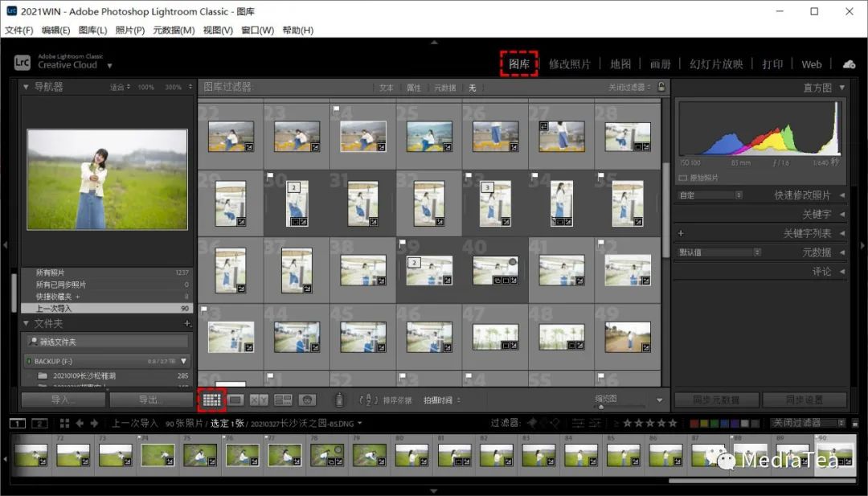The image size is (868, 496).
Task: Open the View menu
Action: pos(218,30)
